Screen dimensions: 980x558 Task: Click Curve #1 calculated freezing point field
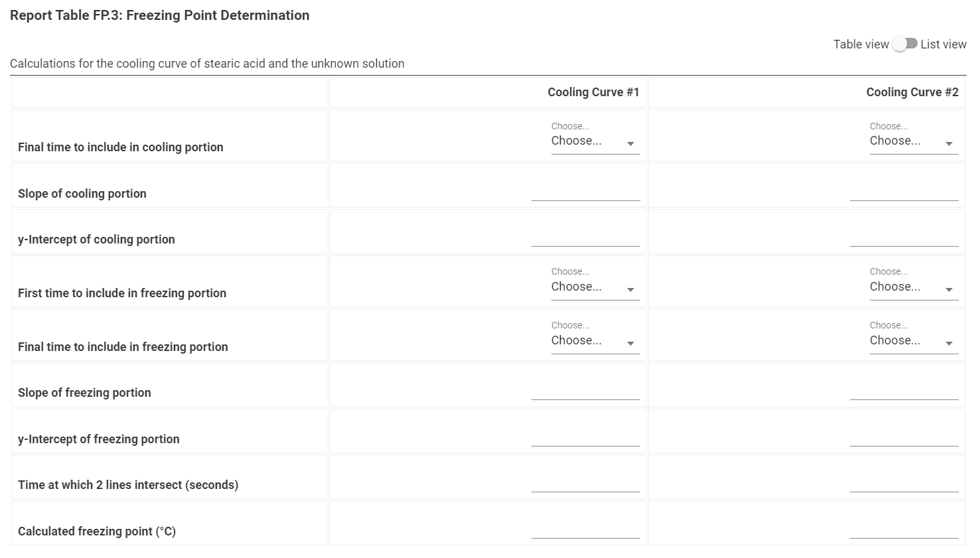[585, 530]
